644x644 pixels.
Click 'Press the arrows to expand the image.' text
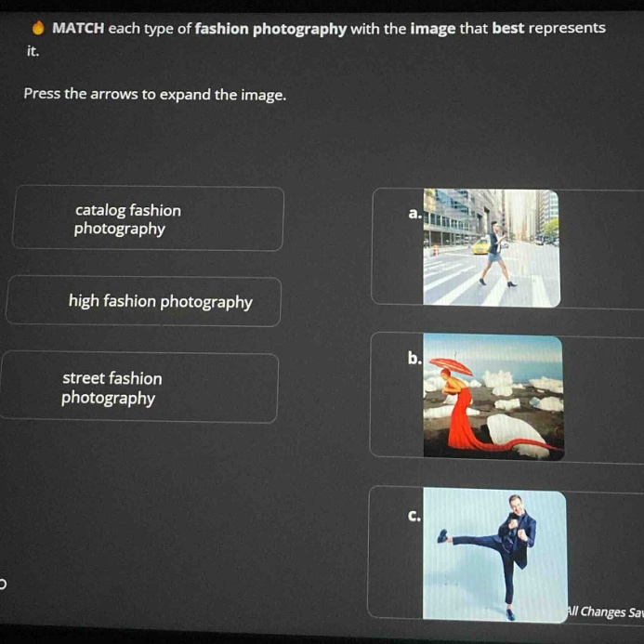tap(155, 94)
